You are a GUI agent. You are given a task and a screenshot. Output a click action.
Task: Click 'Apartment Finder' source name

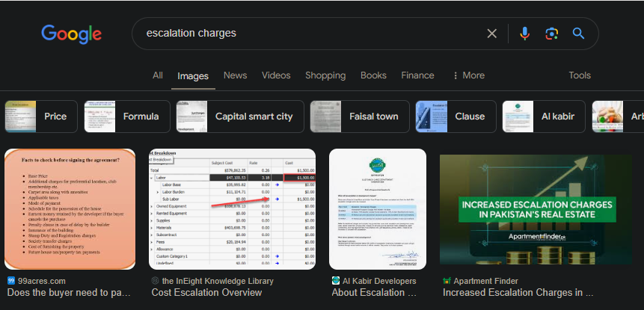click(x=486, y=281)
